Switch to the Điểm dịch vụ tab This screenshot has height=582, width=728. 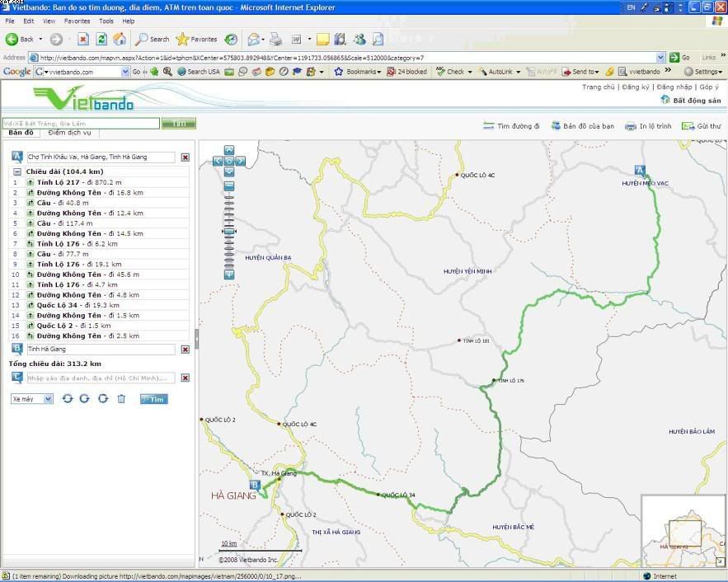click(69, 133)
